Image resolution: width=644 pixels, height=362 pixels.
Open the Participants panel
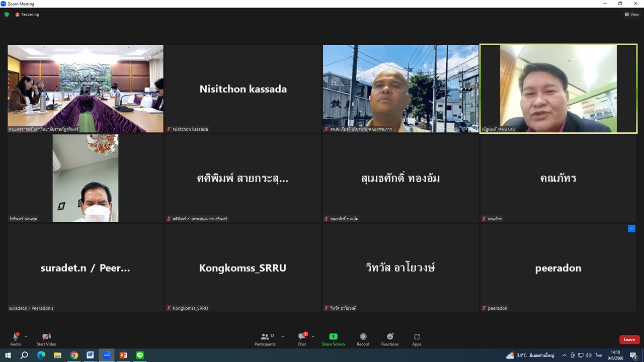point(265,337)
